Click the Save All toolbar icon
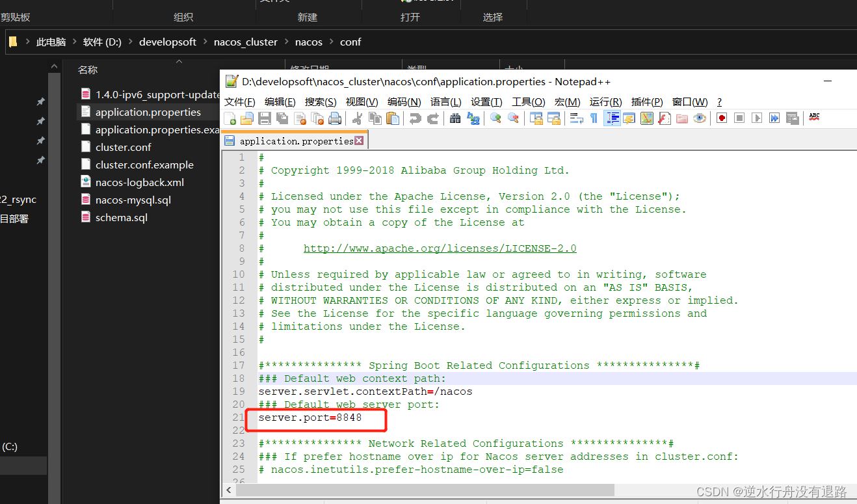The height and width of the screenshot is (504, 857). [282, 118]
